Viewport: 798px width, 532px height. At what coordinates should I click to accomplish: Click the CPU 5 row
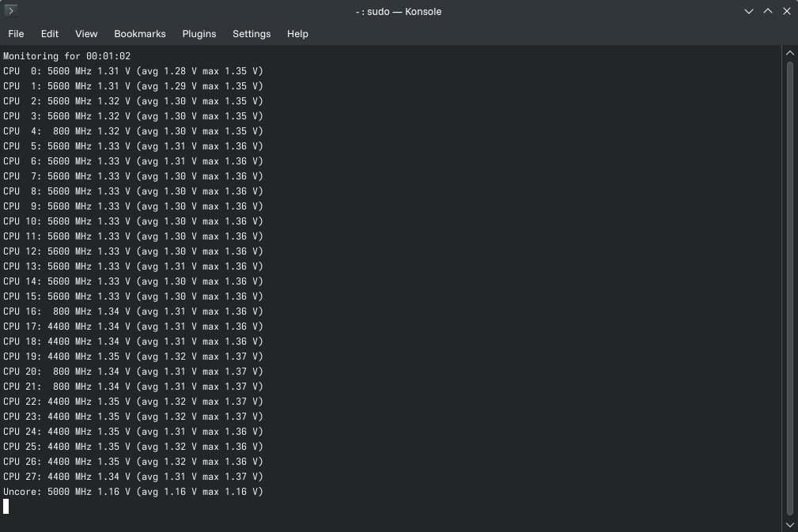tap(133, 146)
